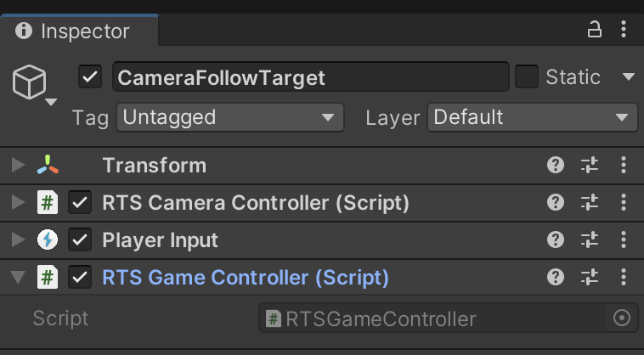Open the Layer dropdown showing Default
Screen dimensions: 644x355
532,117
